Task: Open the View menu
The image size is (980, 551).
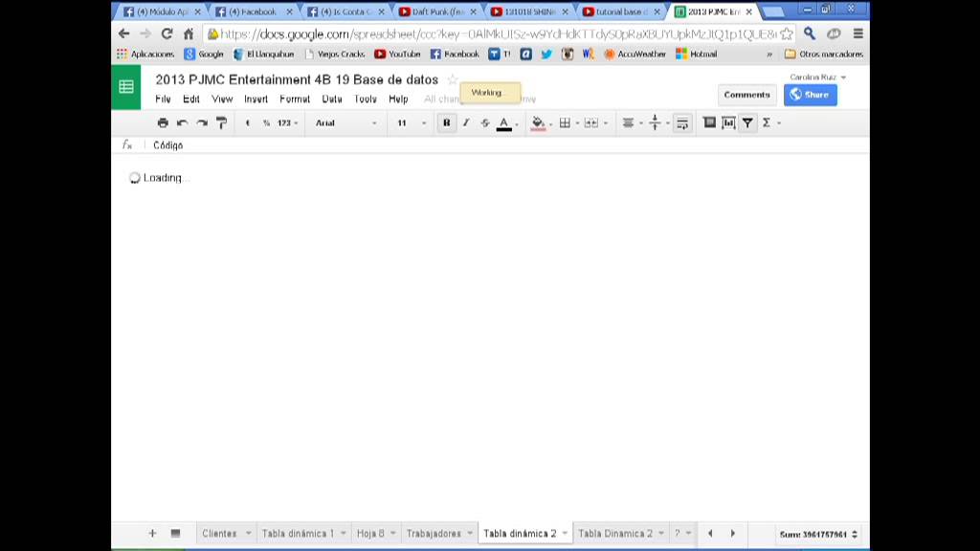Action: pos(222,99)
